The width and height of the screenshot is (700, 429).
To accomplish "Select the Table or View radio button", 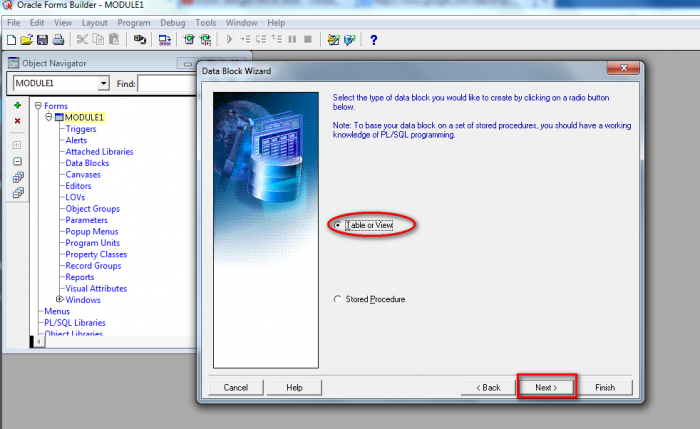I will 338,225.
